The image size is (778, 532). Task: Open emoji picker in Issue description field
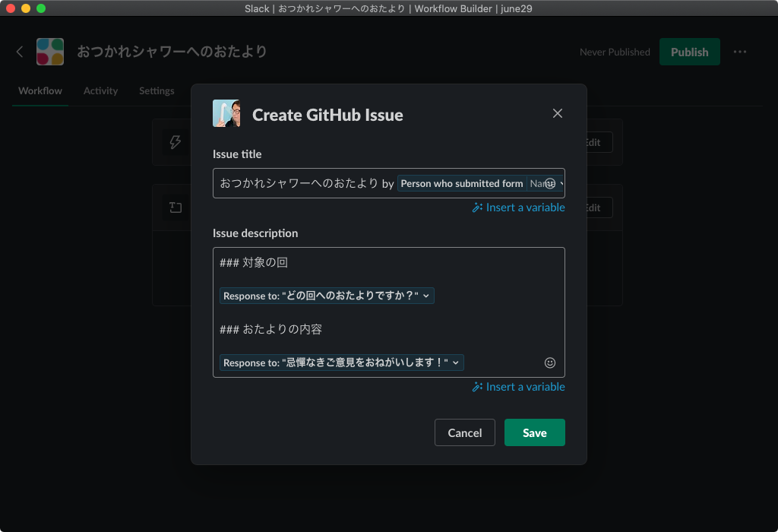point(550,363)
